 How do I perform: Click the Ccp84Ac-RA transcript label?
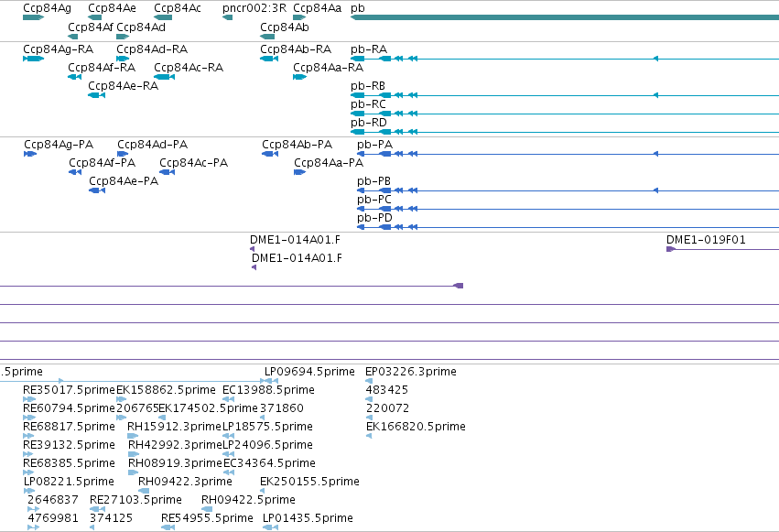[189, 68]
